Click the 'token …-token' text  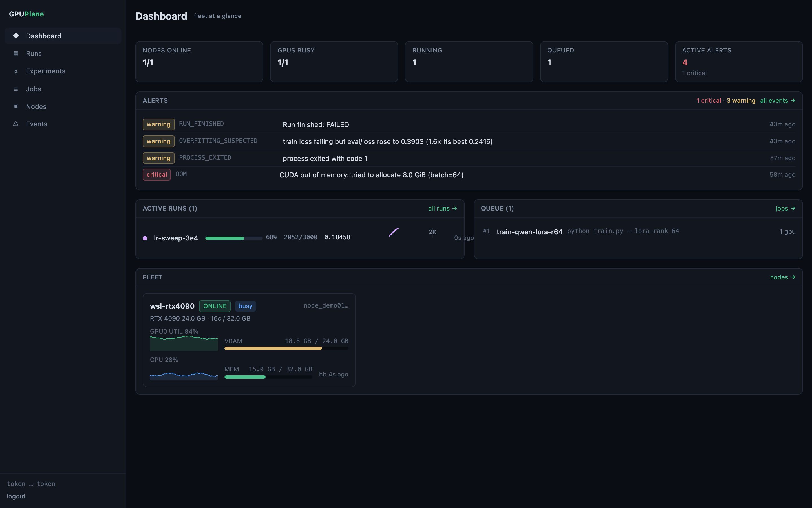click(31, 484)
